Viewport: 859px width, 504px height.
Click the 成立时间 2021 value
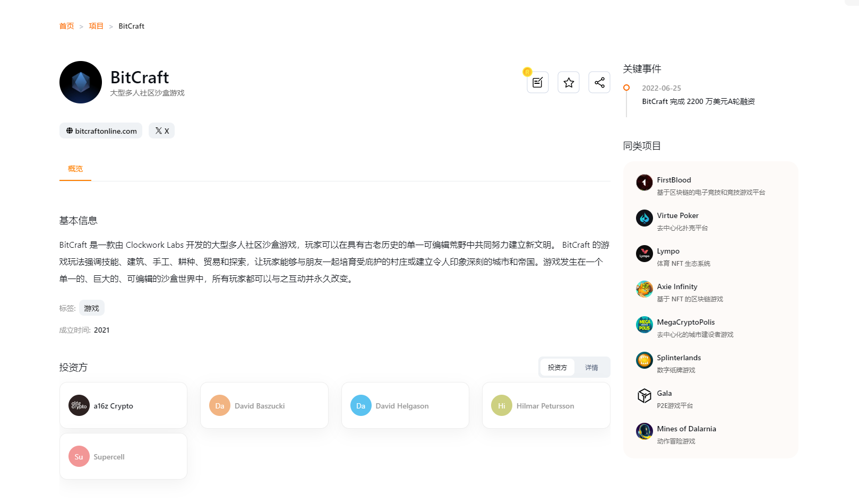pos(101,330)
